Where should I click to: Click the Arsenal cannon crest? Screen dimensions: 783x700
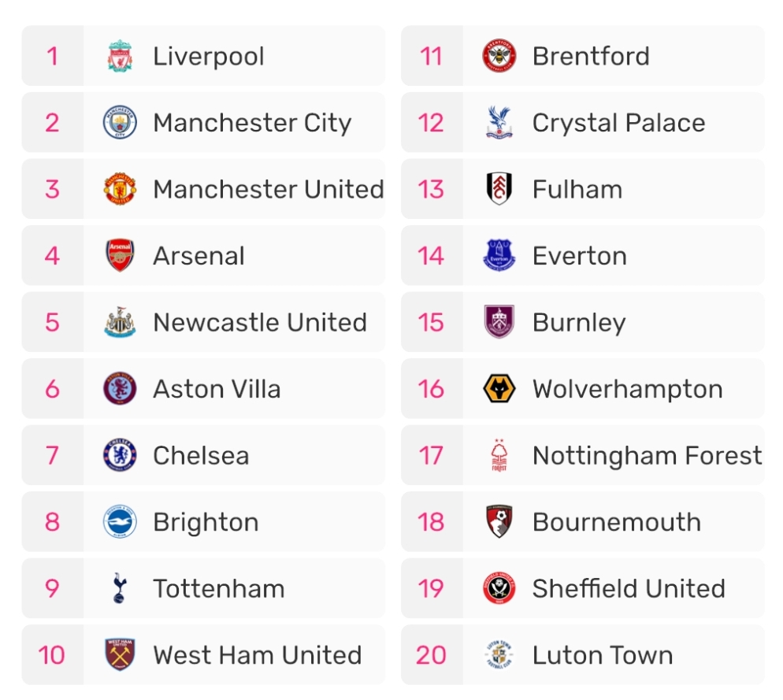click(120, 256)
